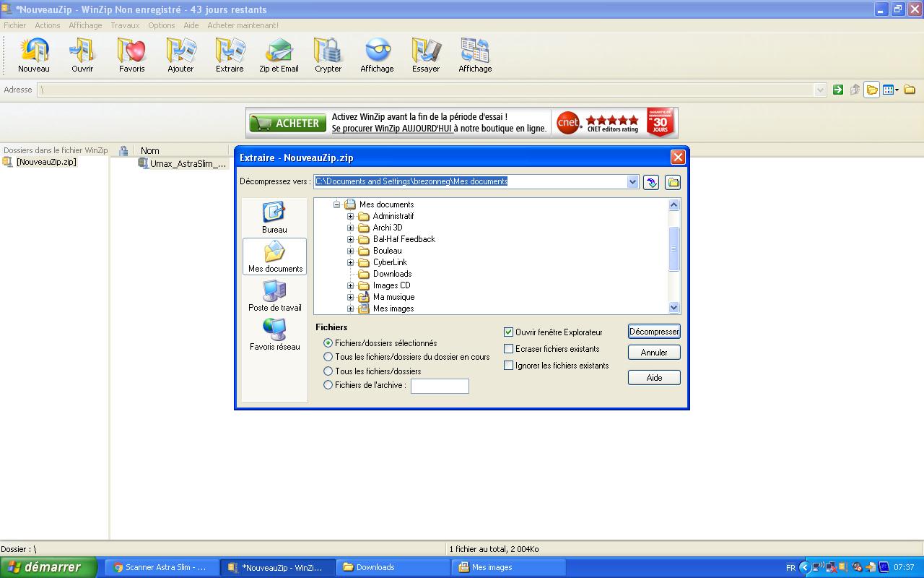Click the Extraire toolbar icon
This screenshot has height=578, width=924.
230,55
